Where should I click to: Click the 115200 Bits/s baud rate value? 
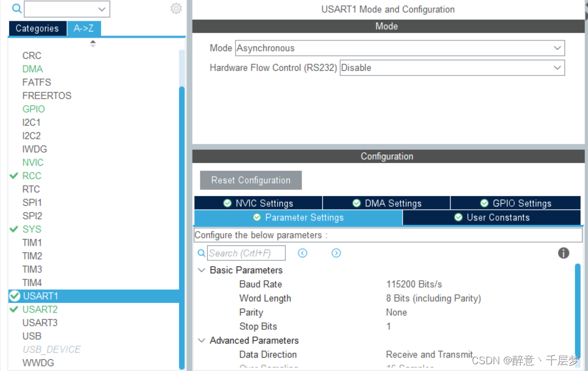pos(414,284)
